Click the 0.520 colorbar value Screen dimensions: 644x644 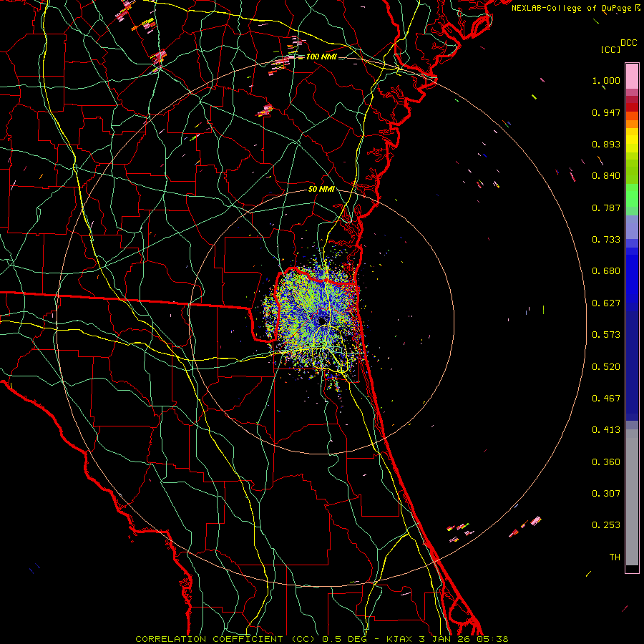pyautogui.click(x=606, y=367)
